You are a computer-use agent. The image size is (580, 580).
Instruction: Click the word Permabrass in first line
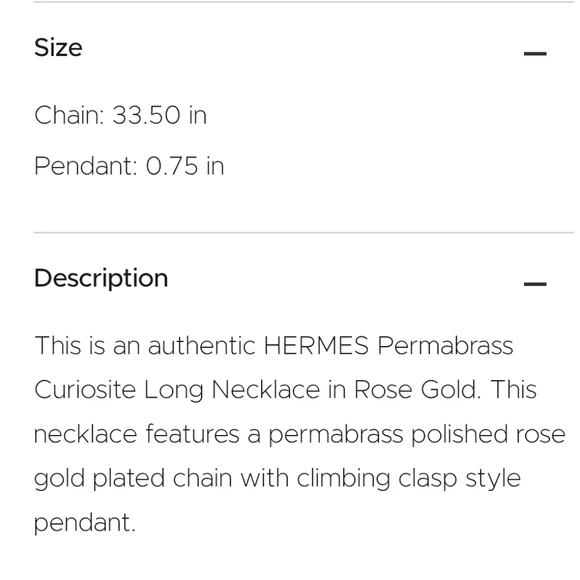click(x=445, y=345)
